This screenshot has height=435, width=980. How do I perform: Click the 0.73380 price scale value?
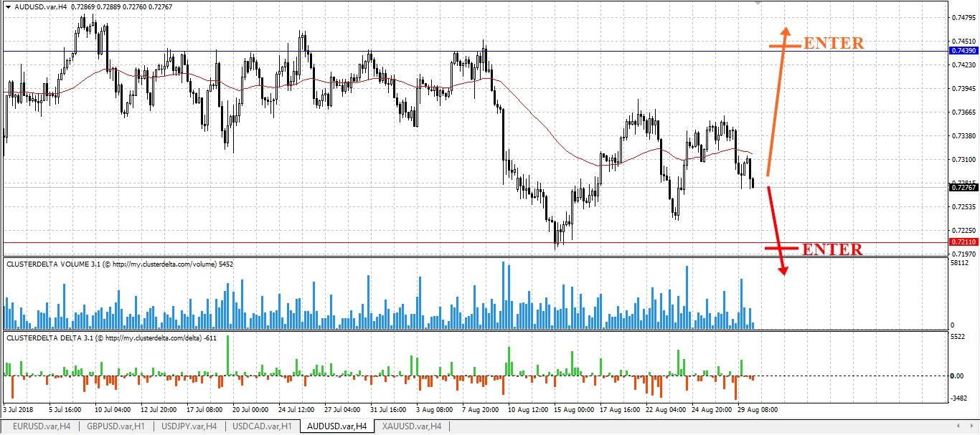pos(963,135)
